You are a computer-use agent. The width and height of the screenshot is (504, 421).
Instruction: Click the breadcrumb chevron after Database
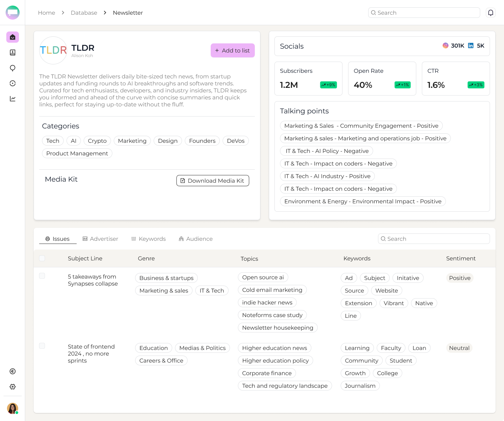105,13
